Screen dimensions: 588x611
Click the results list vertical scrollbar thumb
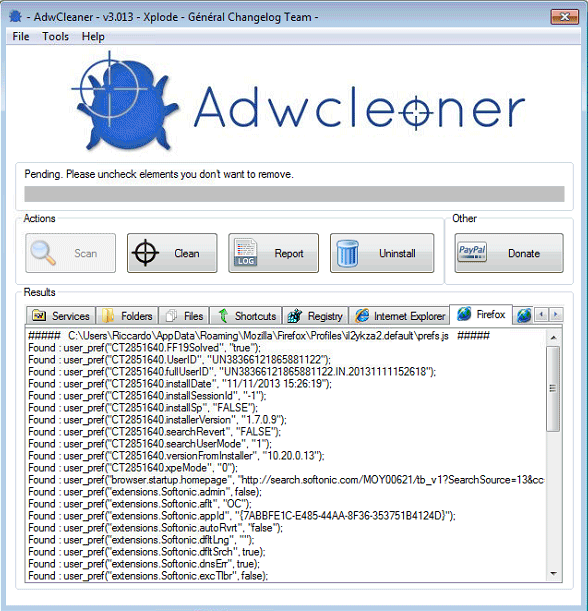553,388
